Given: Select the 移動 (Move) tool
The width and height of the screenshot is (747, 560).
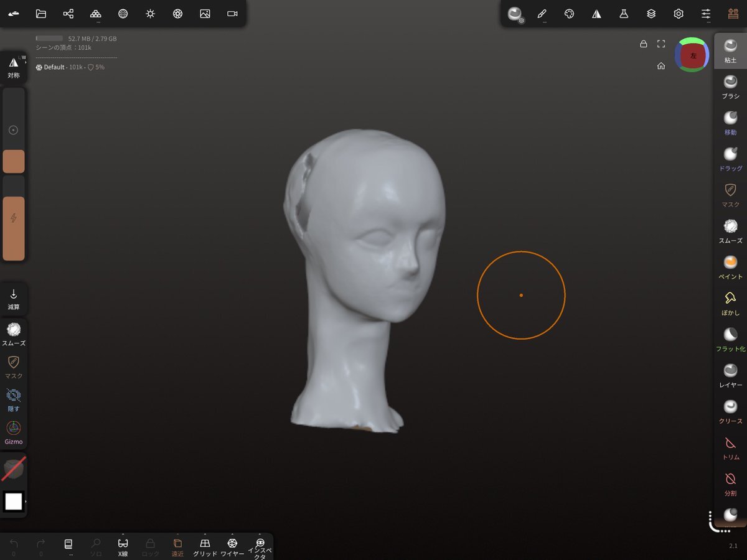Looking at the screenshot, I should click(x=730, y=122).
